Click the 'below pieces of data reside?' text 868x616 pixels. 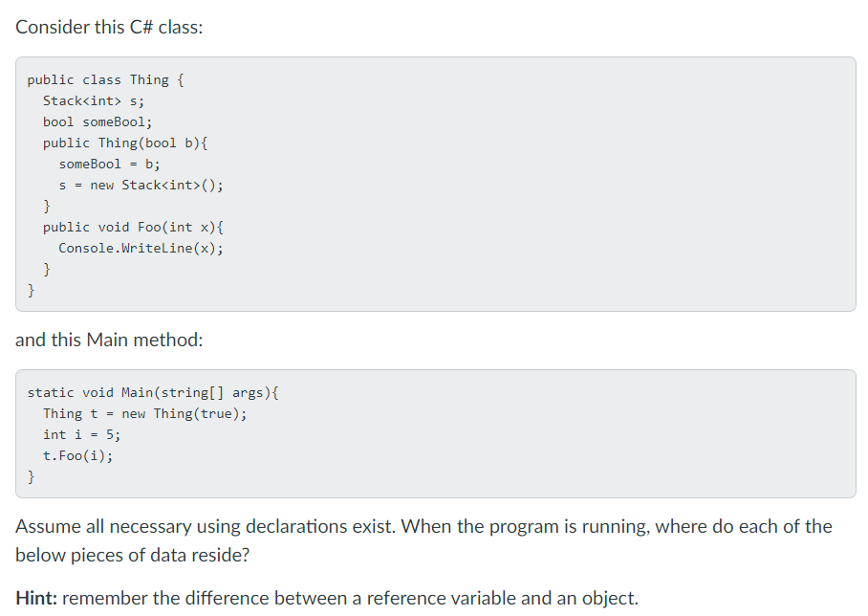pyautogui.click(x=132, y=555)
